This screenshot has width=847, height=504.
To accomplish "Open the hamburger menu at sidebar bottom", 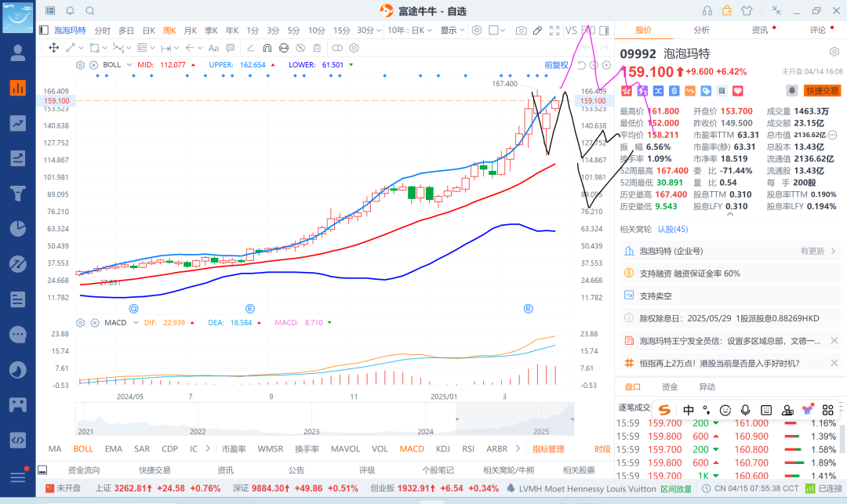I will coord(17,477).
